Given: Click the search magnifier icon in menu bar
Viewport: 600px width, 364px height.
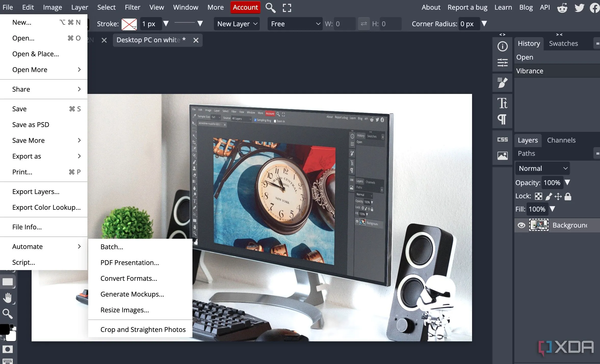Looking at the screenshot, I should [270, 8].
